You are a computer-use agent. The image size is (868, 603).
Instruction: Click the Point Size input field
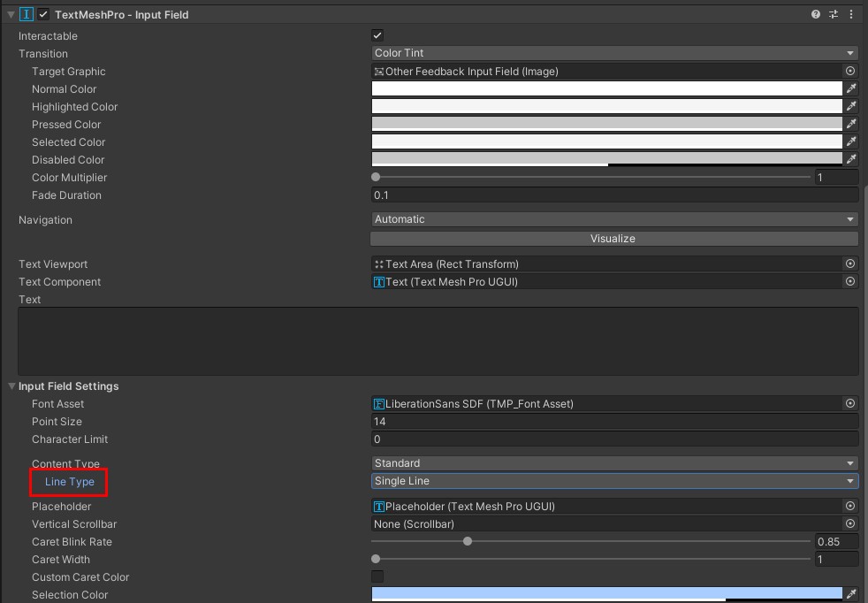614,422
